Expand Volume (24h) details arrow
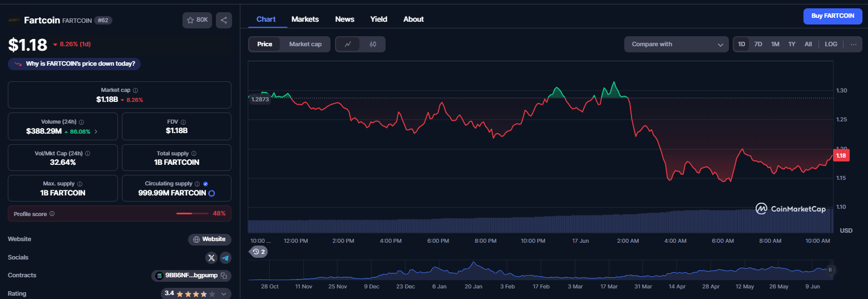This screenshot has width=868, height=299. pos(96,131)
